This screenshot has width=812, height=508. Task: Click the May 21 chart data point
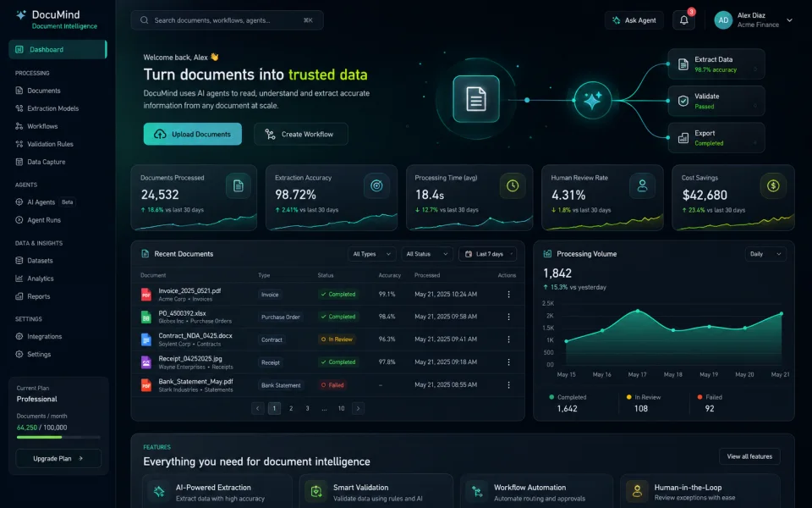pos(781,313)
